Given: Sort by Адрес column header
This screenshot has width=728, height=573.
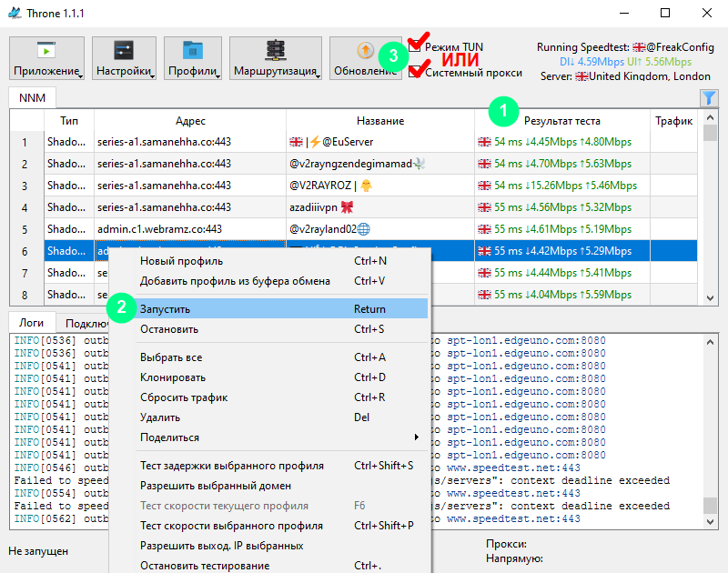Looking at the screenshot, I should (190, 121).
